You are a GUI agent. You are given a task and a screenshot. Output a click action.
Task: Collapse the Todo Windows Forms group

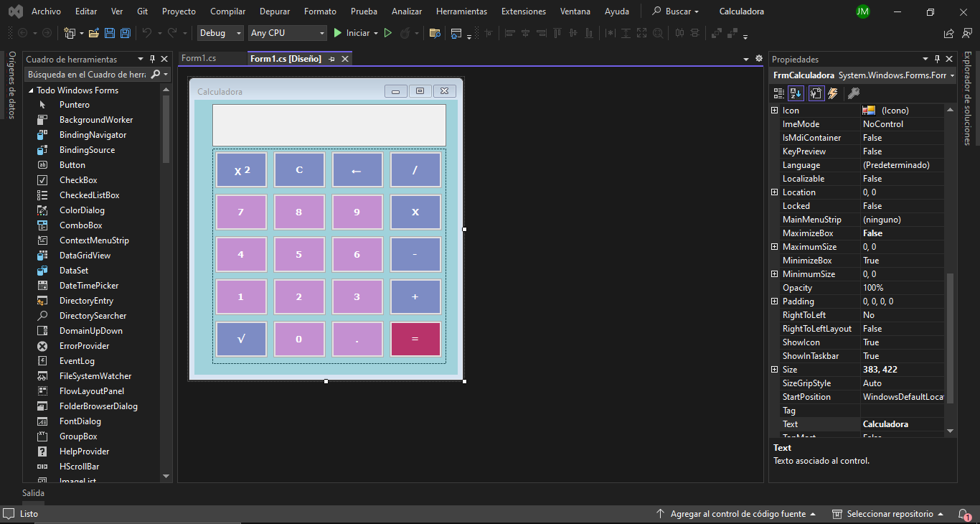click(31, 90)
